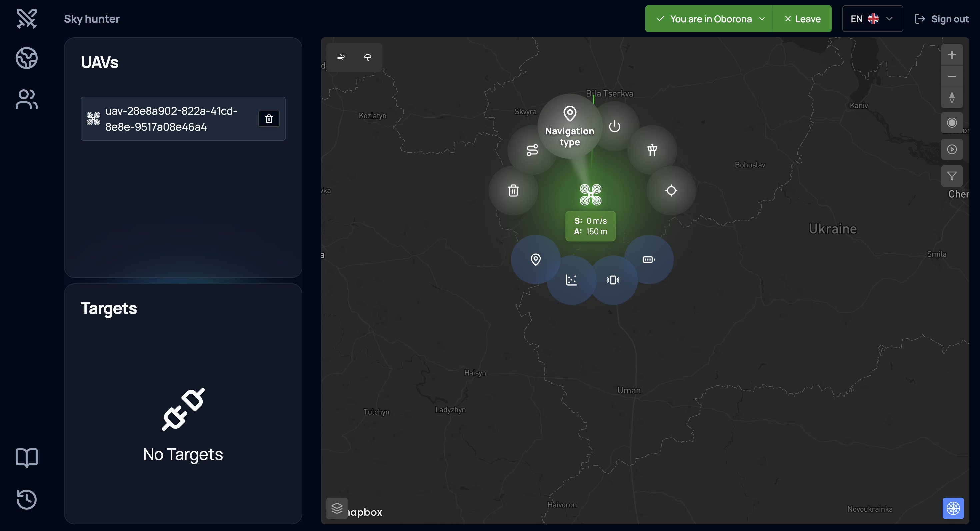The image size is (980, 531).
Task: Click the Sign out link
Action: [x=942, y=19]
